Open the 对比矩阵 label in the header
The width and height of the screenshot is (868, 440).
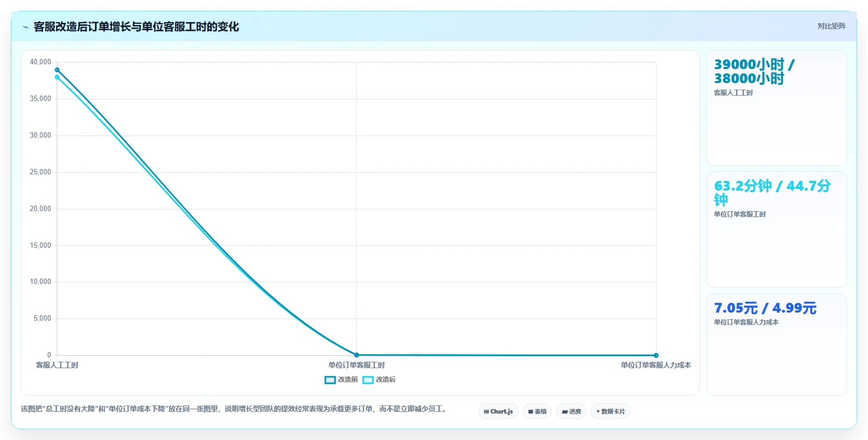tap(831, 26)
